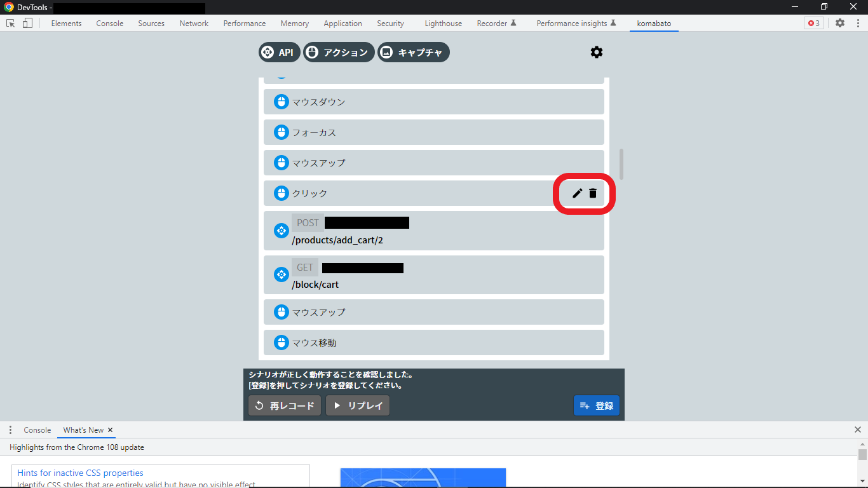Screen dimensions: 868x488
Task: Edit the クリック action with pencil icon
Action: tap(577, 193)
